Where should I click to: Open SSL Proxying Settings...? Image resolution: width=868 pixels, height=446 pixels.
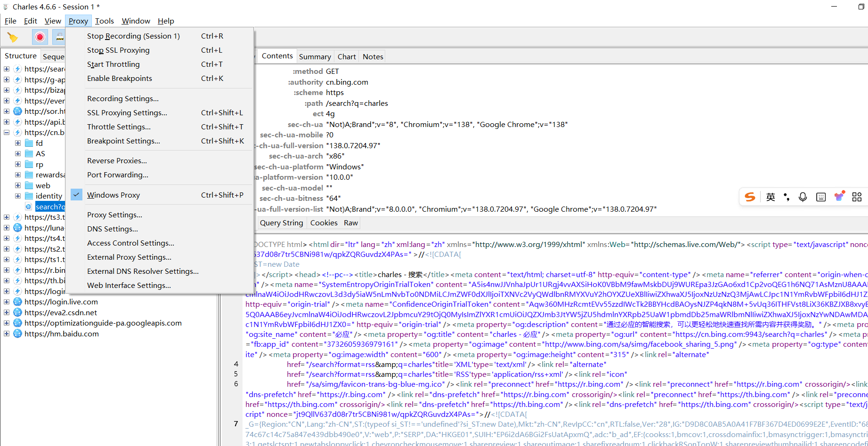(159, 113)
